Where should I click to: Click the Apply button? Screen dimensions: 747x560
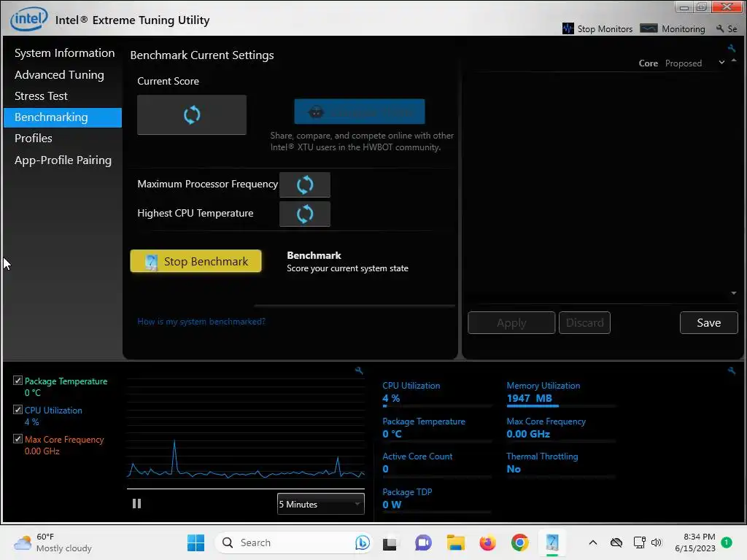(511, 322)
